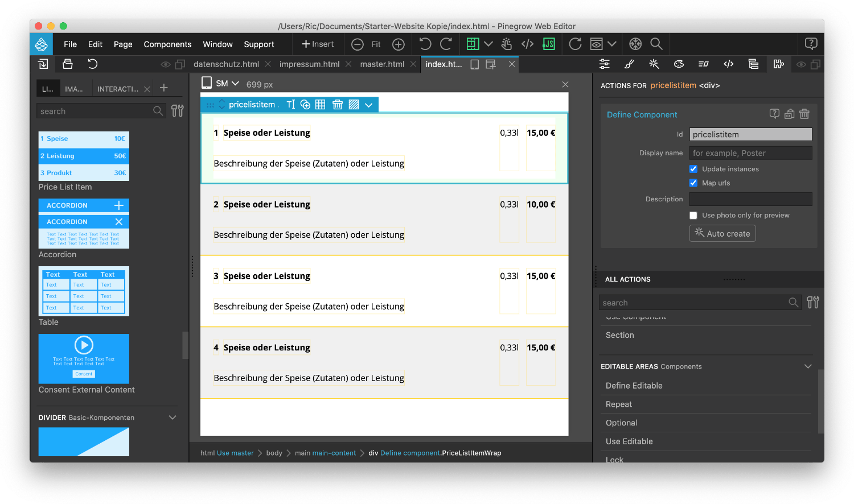The image size is (854, 504).
Task: Open the Edit menu
Action: pos(95,44)
